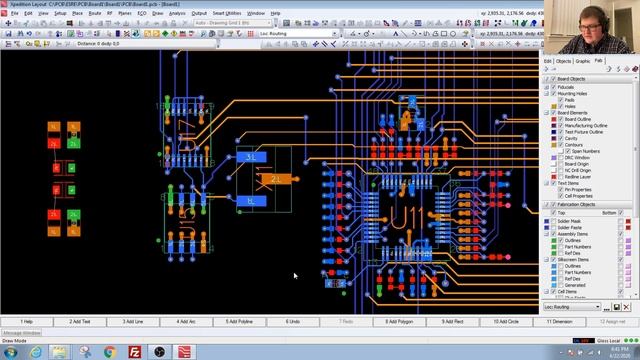Collapse the Mounting Holes tree node
Image resolution: width=640 pixels, height=360 pixels.
pos(547,94)
